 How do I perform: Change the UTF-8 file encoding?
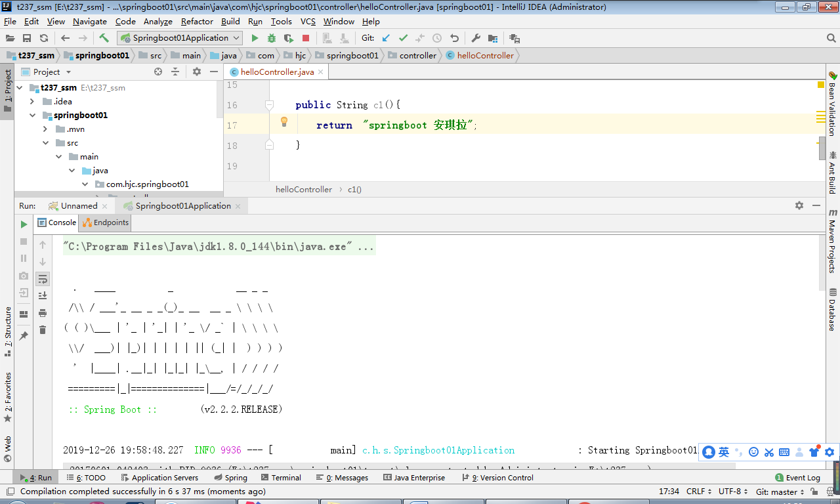click(x=733, y=492)
